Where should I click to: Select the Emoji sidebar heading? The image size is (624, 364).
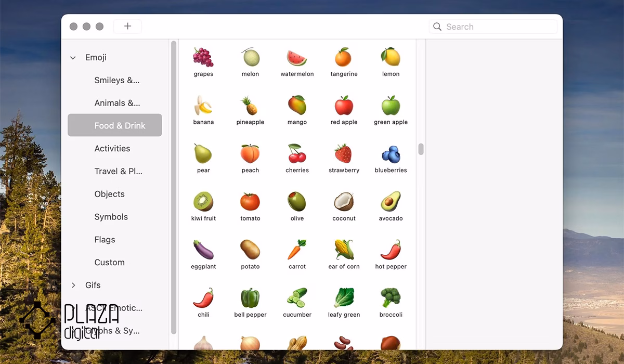point(96,58)
